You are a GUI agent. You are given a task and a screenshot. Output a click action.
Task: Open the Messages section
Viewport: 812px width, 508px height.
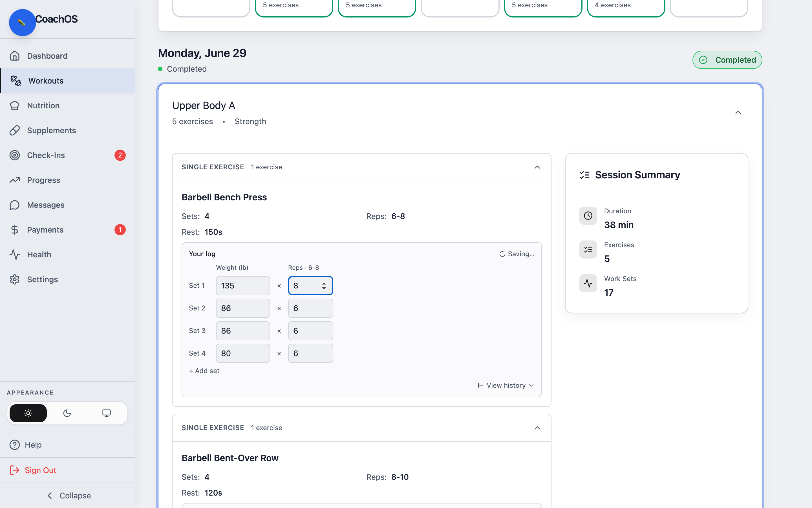(67, 205)
